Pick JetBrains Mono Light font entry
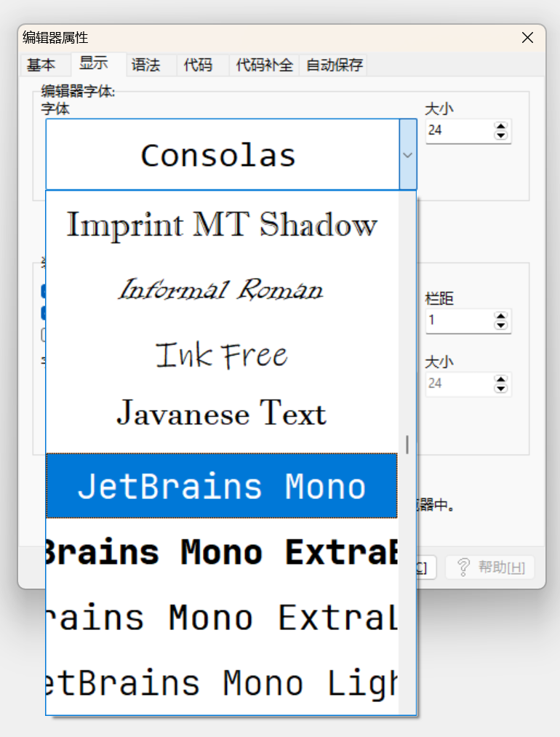The width and height of the screenshot is (560, 737). tap(222, 682)
